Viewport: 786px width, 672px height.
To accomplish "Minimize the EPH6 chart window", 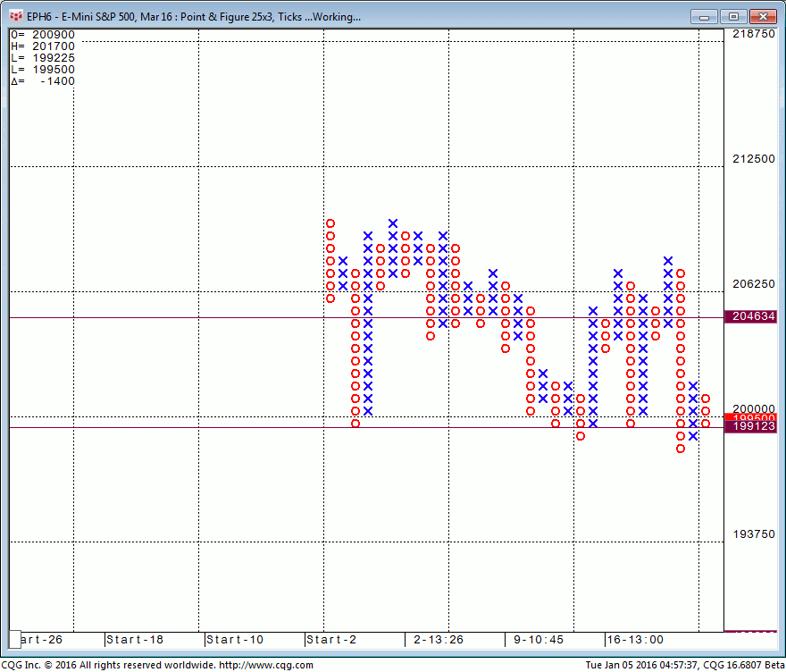I will pos(705,16).
